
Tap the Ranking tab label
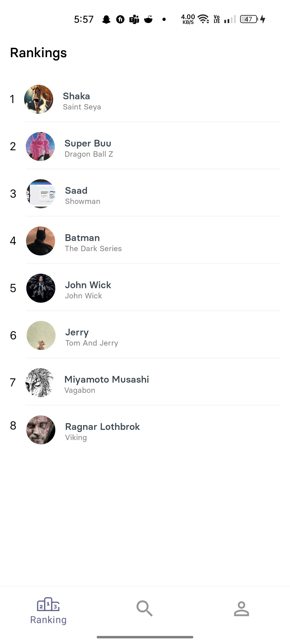[48, 620]
